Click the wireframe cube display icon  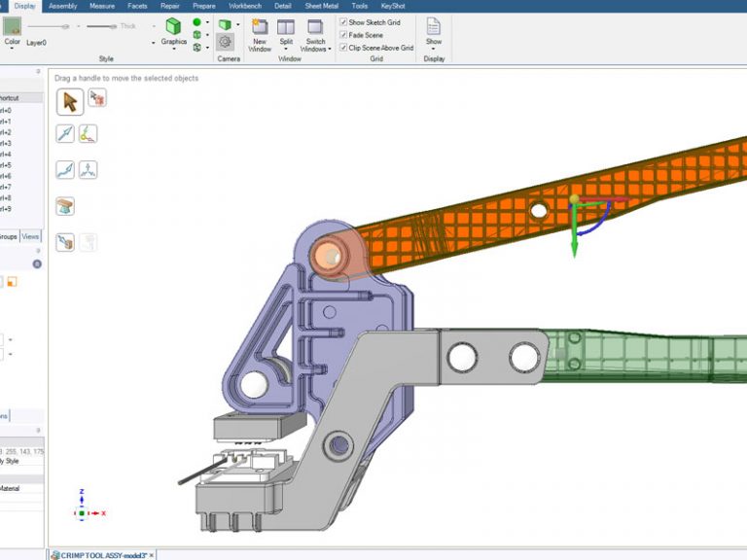coord(196,47)
